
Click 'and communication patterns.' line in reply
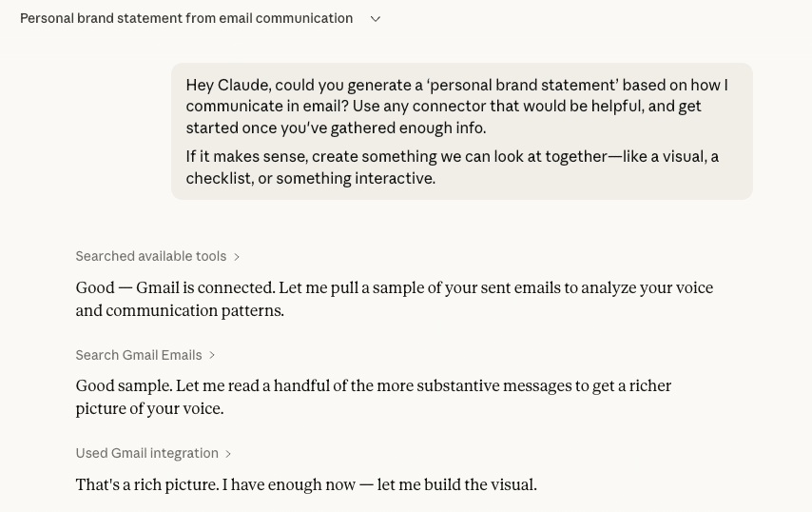180,311
